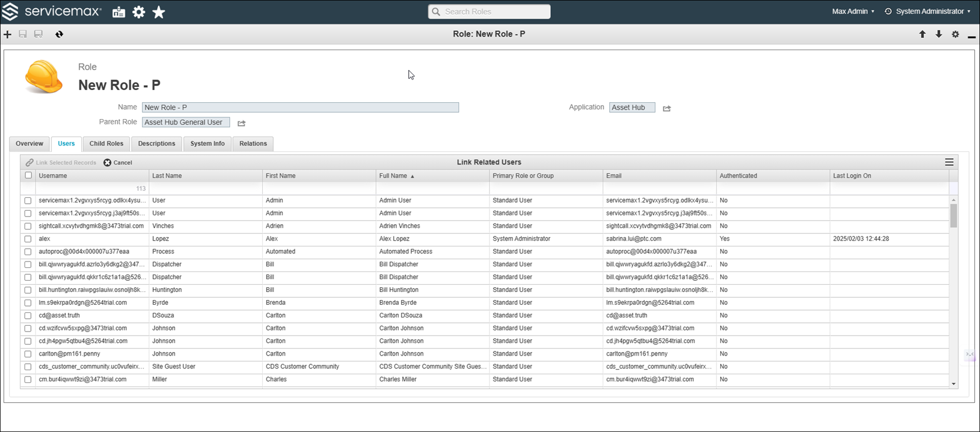Screen dimensions: 980x432
Task: Check the Bill Huntington row
Action: pos(28,290)
